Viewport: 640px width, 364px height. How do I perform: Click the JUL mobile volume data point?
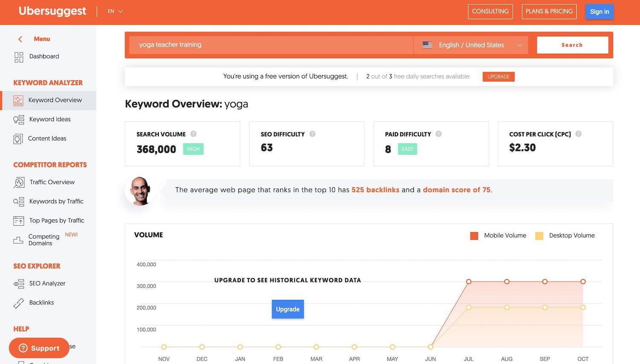tap(468, 282)
